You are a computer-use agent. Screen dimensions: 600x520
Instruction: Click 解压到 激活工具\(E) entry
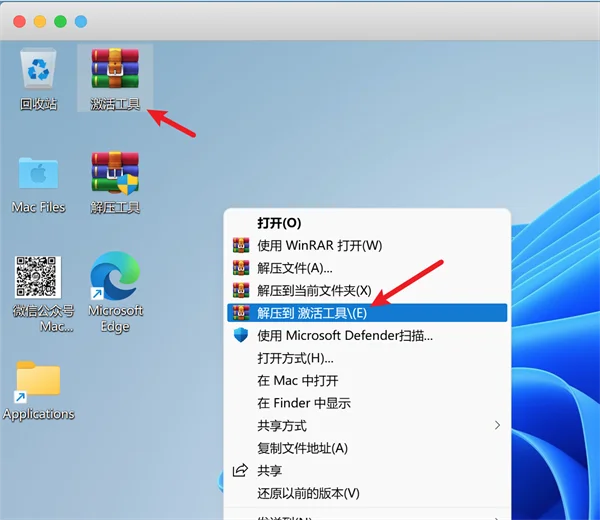(x=367, y=313)
